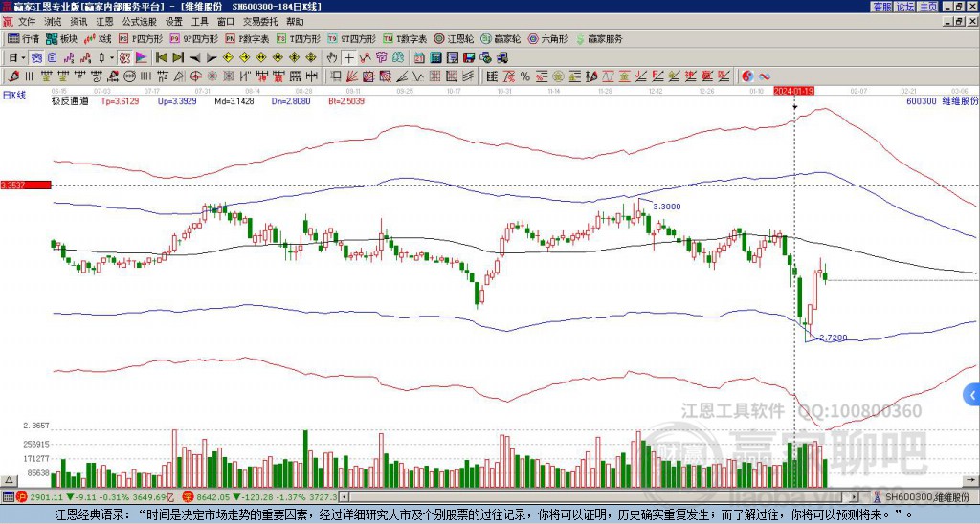Click the 日K线 label

[13, 96]
